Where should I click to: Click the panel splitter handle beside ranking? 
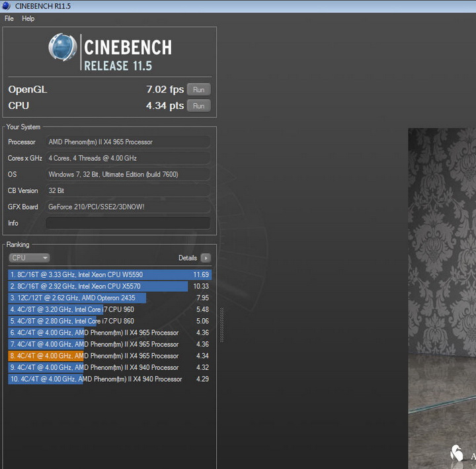click(221, 325)
